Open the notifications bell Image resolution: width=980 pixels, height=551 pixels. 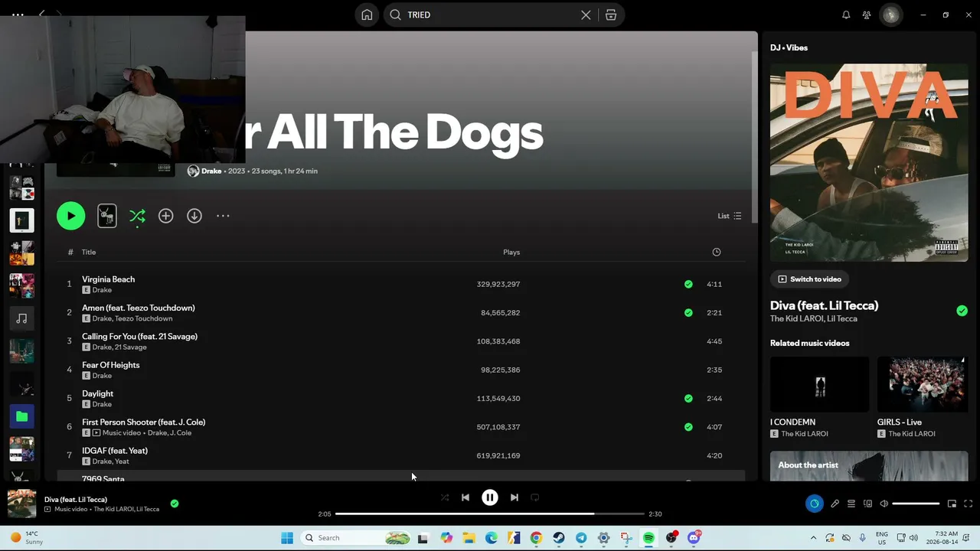[846, 15]
